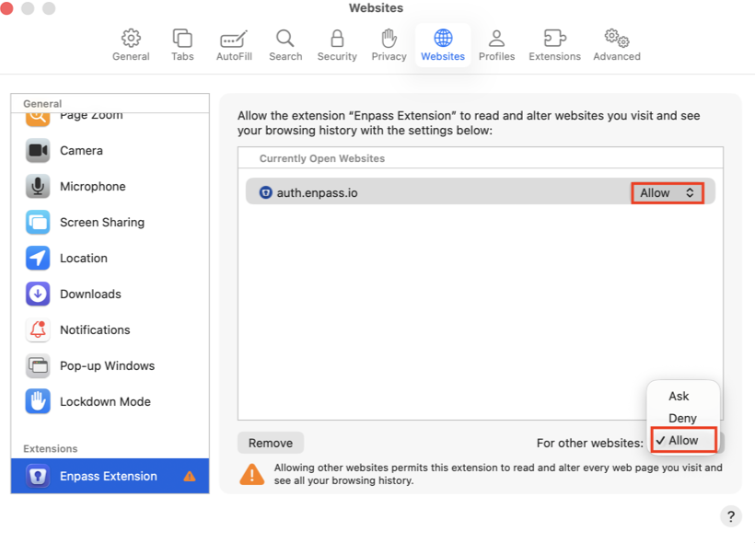Screen dimensions: 756x543
Task: Open the Allow dropdown for auth.enpass.io
Action: 667,192
